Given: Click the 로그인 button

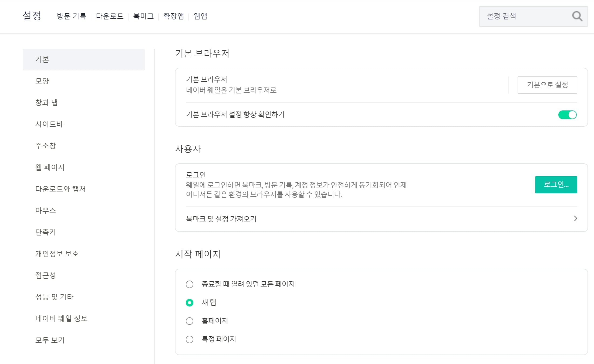Looking at the screenshot, I should pos(556,185).
